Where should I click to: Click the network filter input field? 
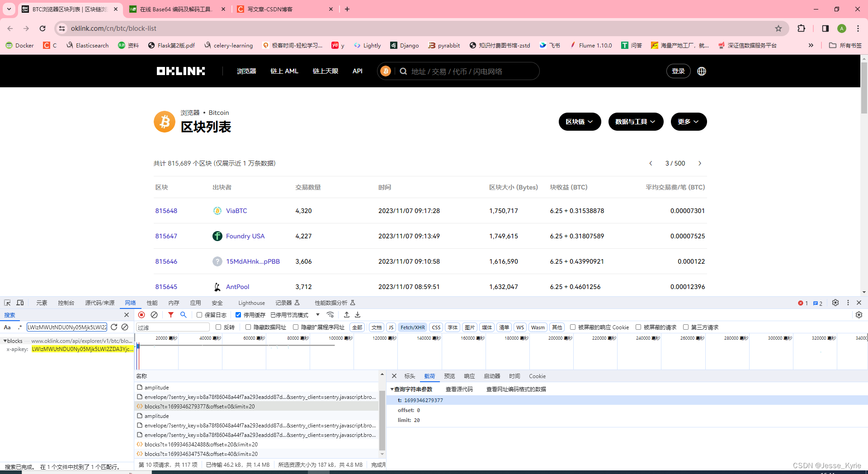click(x=173, y=327)
